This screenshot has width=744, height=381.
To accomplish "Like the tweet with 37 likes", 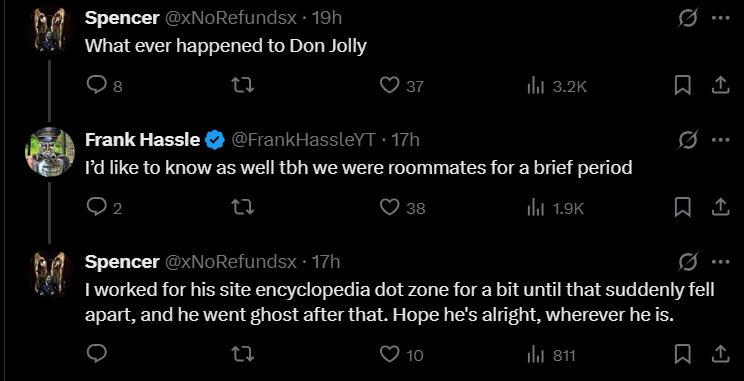I will pos(401,86).
